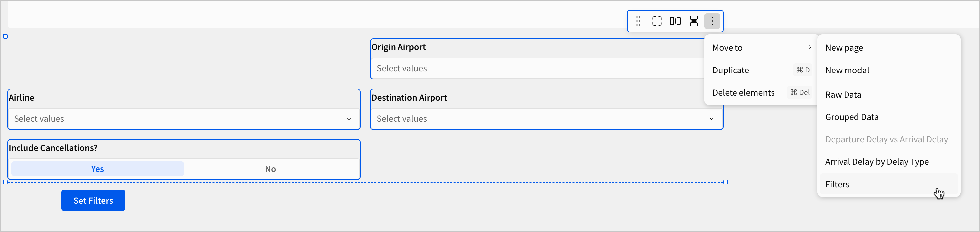Click the stacked rows layout icon
980x232 pixels.
coord(694,21)
